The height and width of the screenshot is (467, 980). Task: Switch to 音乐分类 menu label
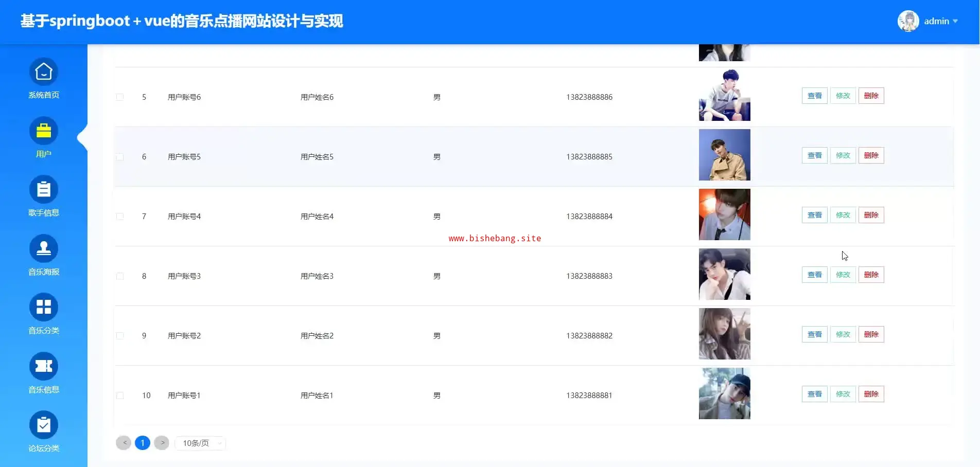coord(44,331)
